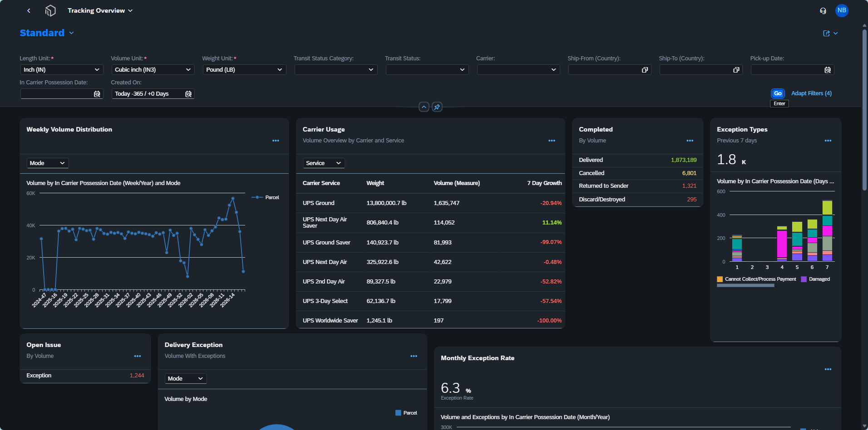
Task: Click the page vertical scrollbar
Action: point(864,110)
